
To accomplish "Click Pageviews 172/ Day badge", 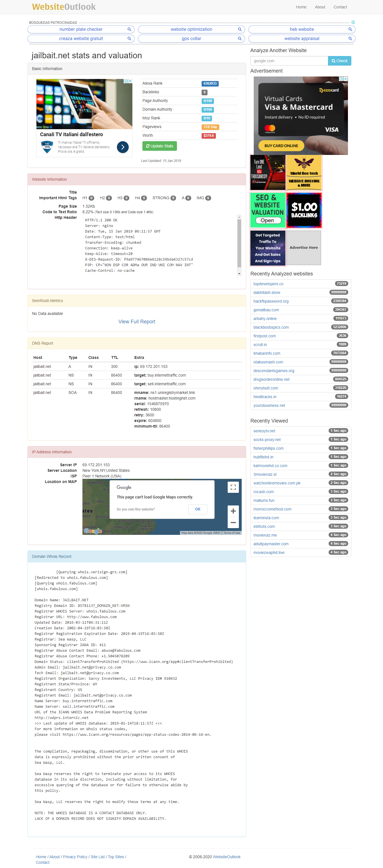I will tap(210, 127).
